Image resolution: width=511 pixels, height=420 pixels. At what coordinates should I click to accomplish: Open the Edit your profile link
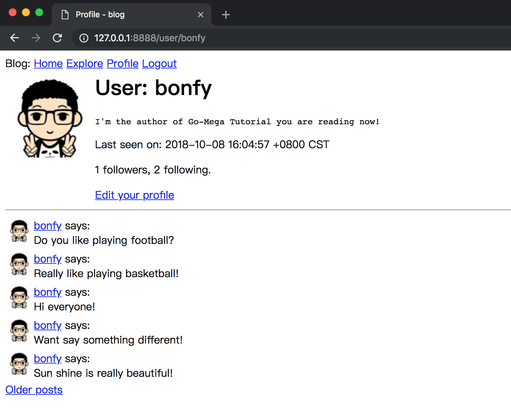[134, 195]
